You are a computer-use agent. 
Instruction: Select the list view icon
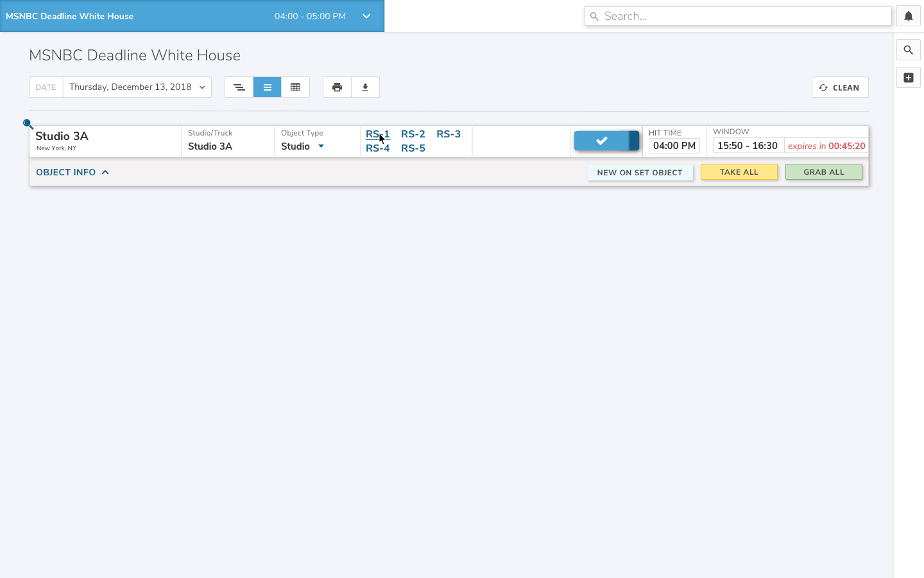tap(267, 87)
